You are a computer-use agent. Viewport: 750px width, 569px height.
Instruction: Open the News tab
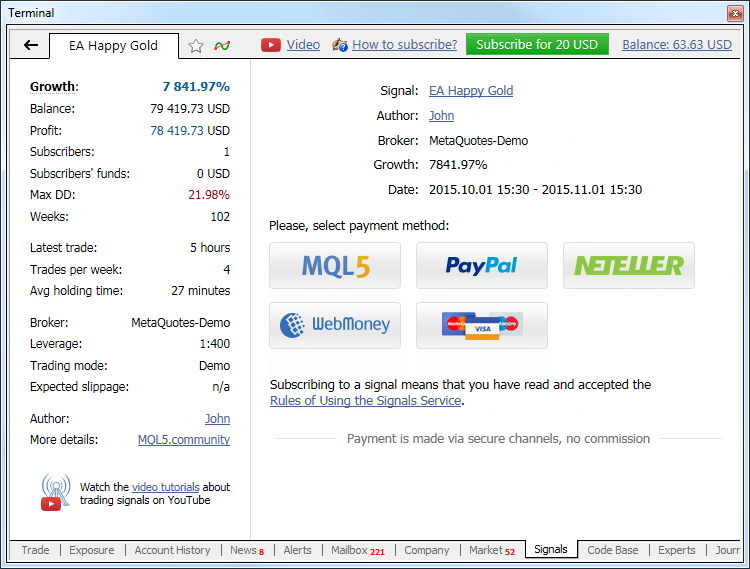247,550
